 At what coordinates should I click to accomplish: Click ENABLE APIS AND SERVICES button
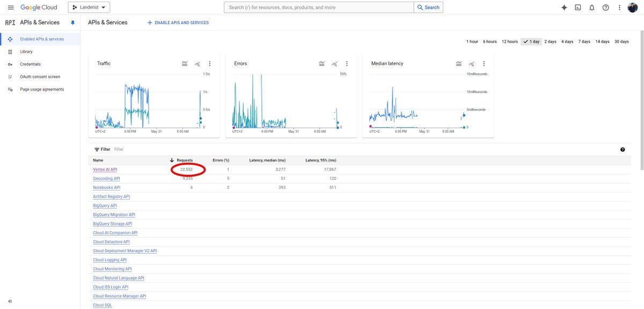(x=178, y=23)
